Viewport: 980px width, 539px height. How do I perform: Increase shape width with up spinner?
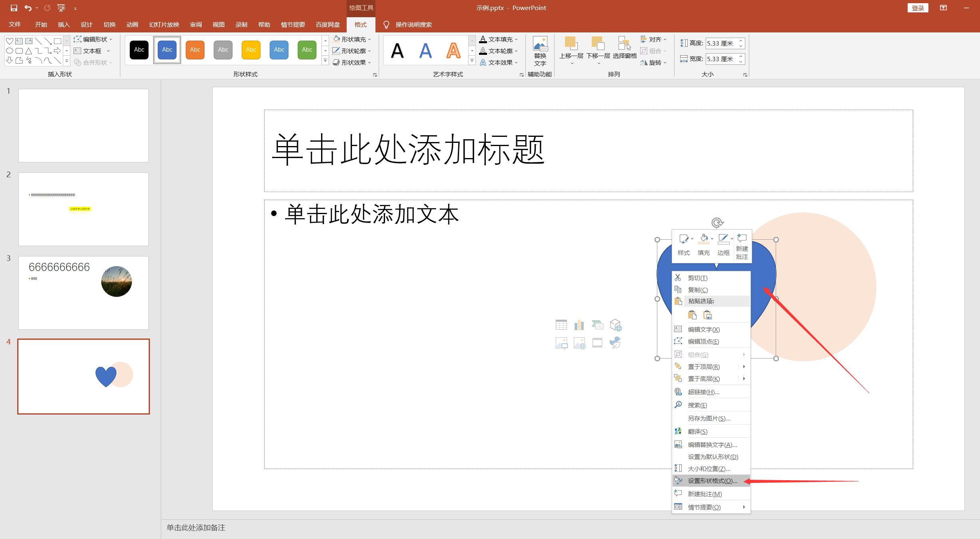[741, 56]
